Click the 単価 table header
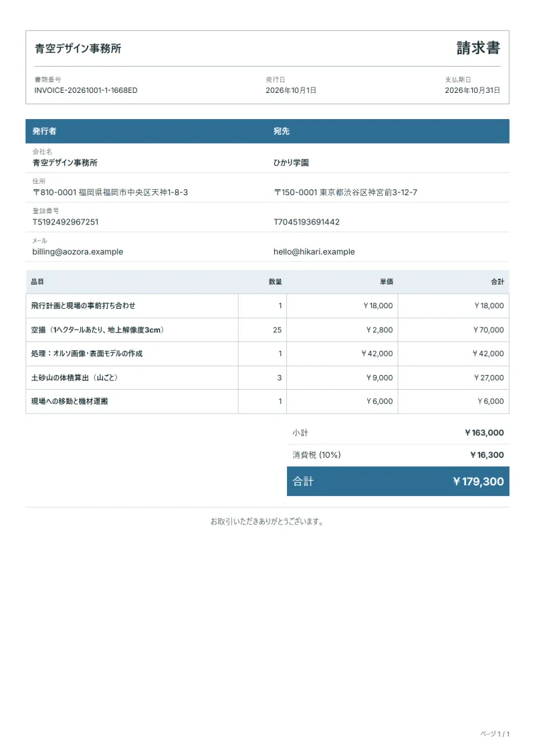Screen dimensions: 535x756 (387, 281)
